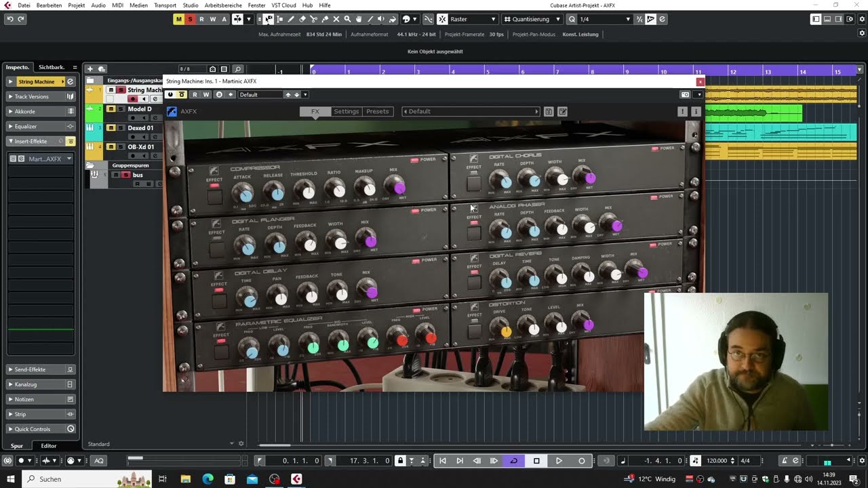Open the 1/4 quantize value dropdown
The height and width of the screenshot is (488, 868).
click(605, 19)
